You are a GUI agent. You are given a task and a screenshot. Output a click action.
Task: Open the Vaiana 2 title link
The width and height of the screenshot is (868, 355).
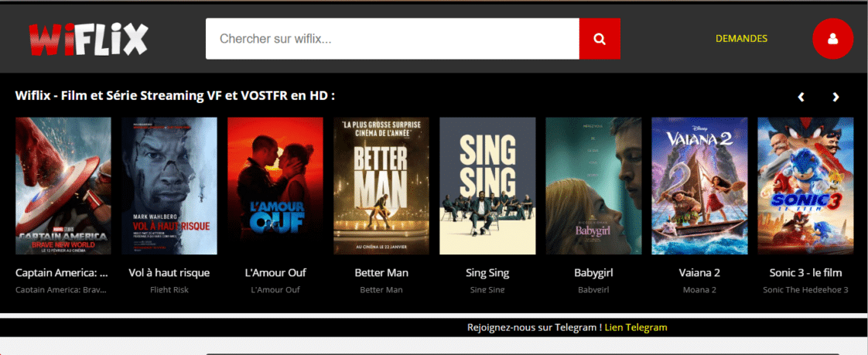pos(699,273)
